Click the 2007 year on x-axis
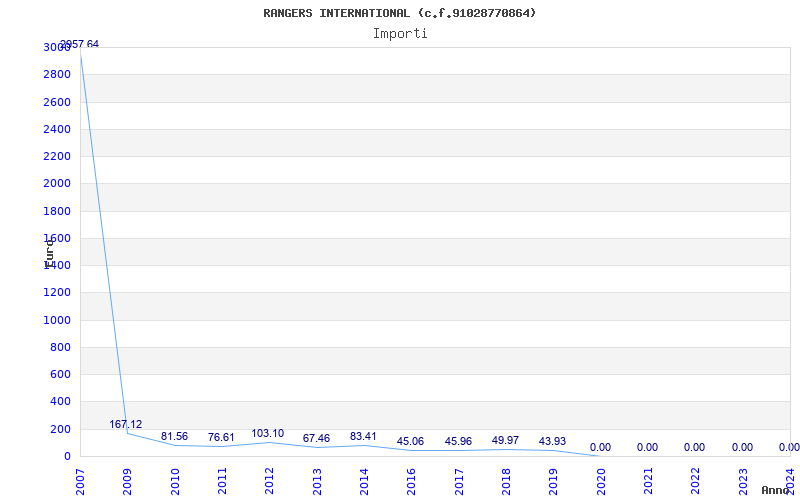800x500 pixels. point(80,480)
